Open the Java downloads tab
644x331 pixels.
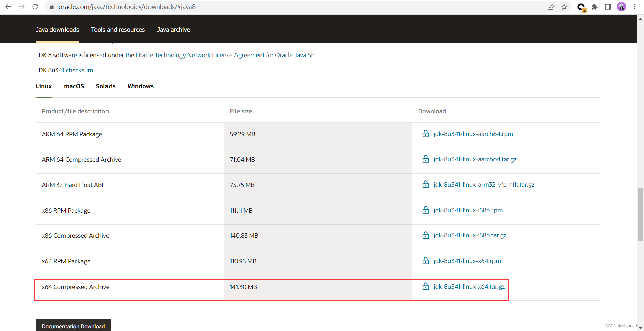57,30
